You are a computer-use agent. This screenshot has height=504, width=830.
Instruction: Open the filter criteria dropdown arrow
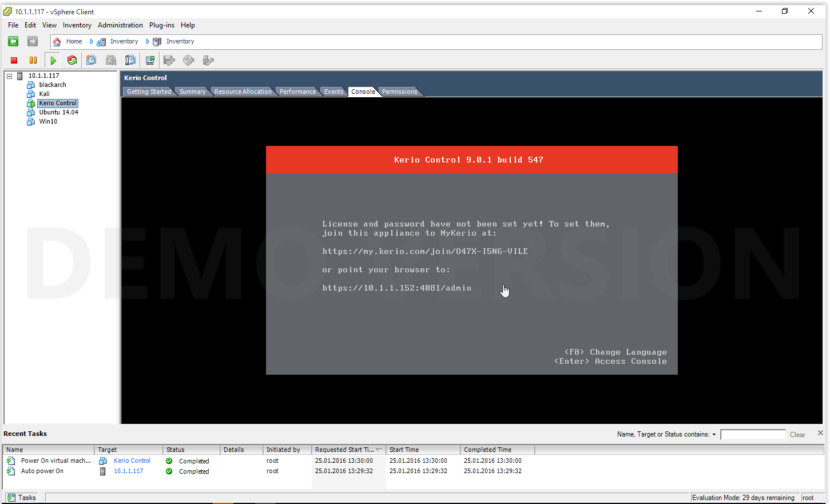point(714,435)
